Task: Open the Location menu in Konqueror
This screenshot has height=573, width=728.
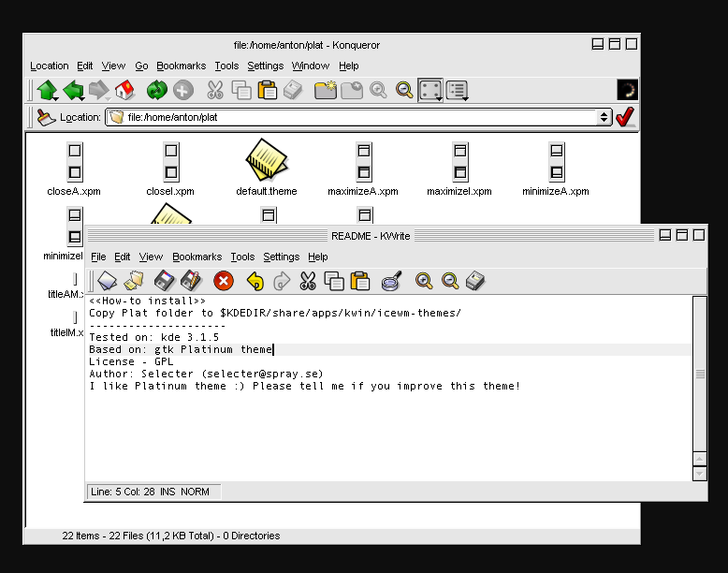Action: click(x=50, y=66)
